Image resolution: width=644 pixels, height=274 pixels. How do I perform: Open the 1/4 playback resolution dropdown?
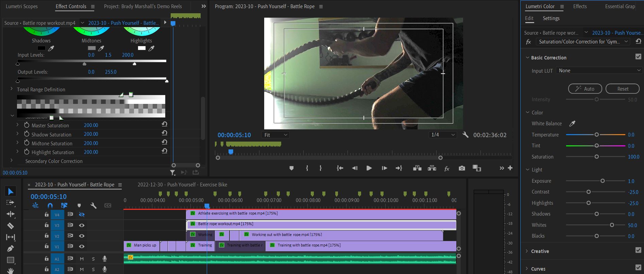(442, 135)
